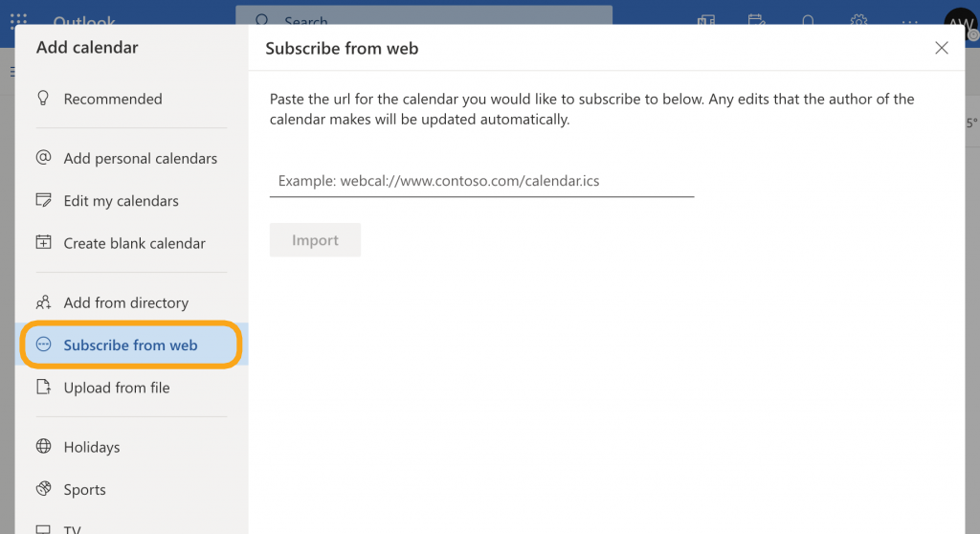Screen dimensions: 980x534
Task: Open Edit my calendars
Action: pyautogui.click(x=121, y=201)
